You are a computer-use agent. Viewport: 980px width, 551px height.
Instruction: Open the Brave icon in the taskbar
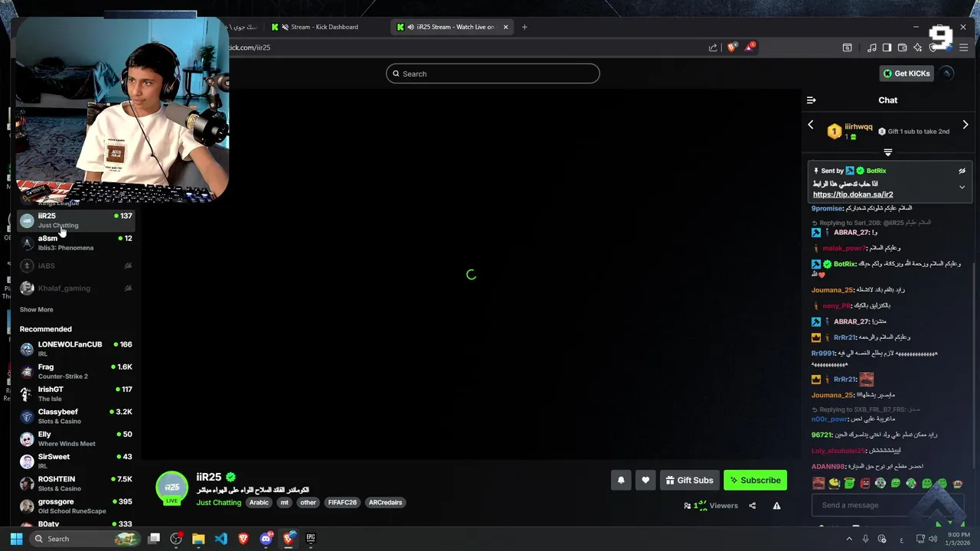(x=243, y=539)
